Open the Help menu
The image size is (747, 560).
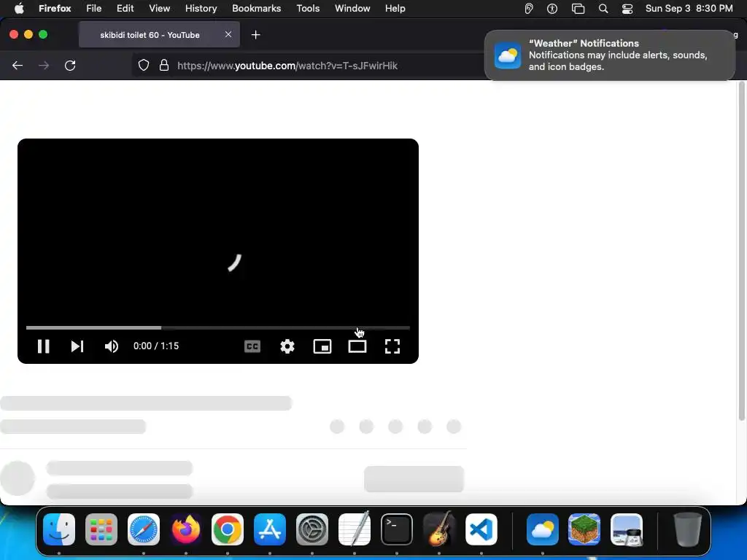[x=395, y=9]
